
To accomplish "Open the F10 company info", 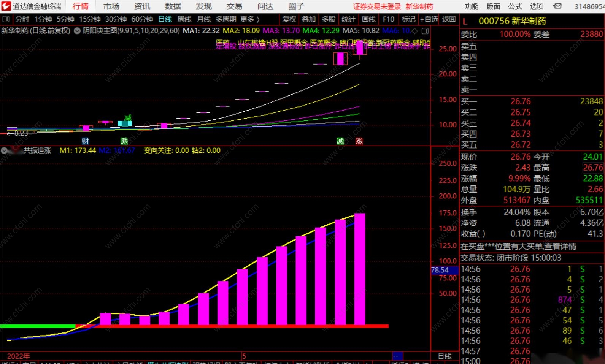I will click(x=389, y=19).
